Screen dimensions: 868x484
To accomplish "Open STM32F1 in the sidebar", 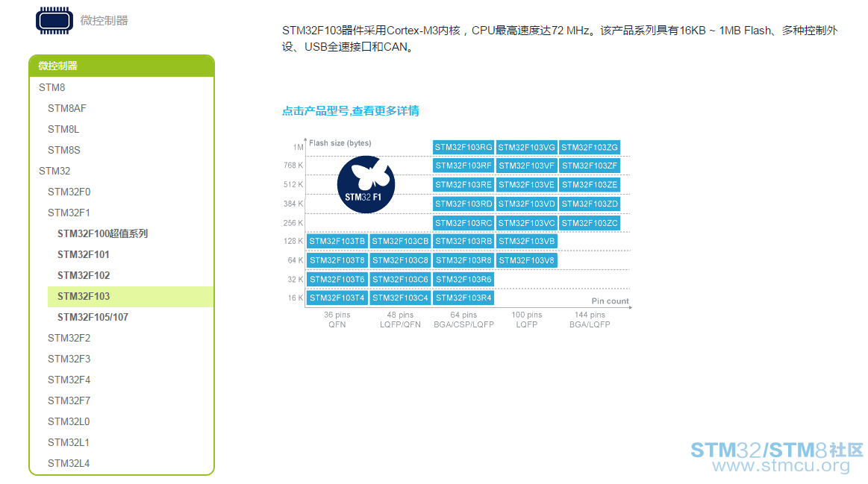I will [x=69, y=213].
